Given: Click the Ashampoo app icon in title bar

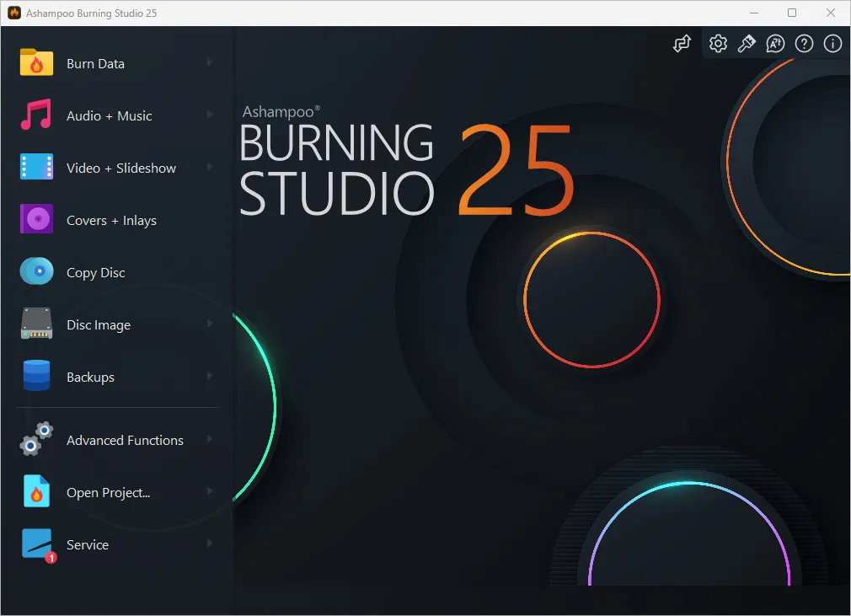Looking at the screenshot, I should point(14,13).
